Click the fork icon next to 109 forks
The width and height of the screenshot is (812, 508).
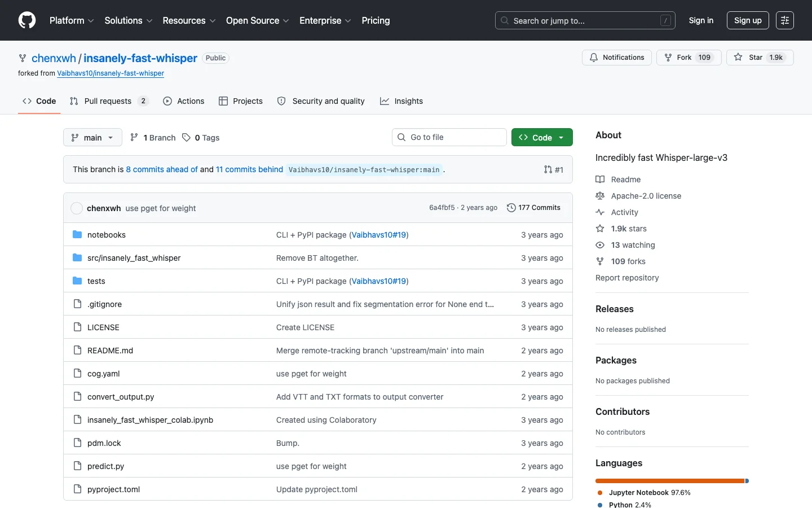600,261
